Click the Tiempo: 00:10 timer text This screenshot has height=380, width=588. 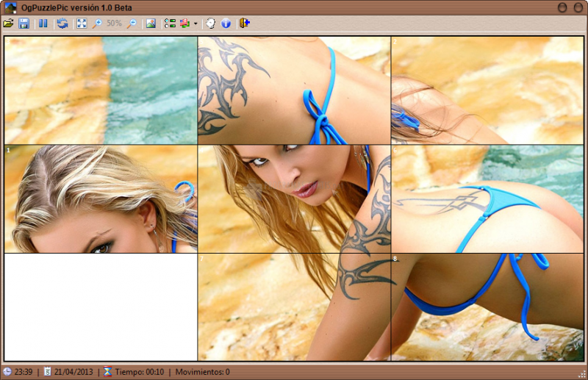tap(140, 372)
